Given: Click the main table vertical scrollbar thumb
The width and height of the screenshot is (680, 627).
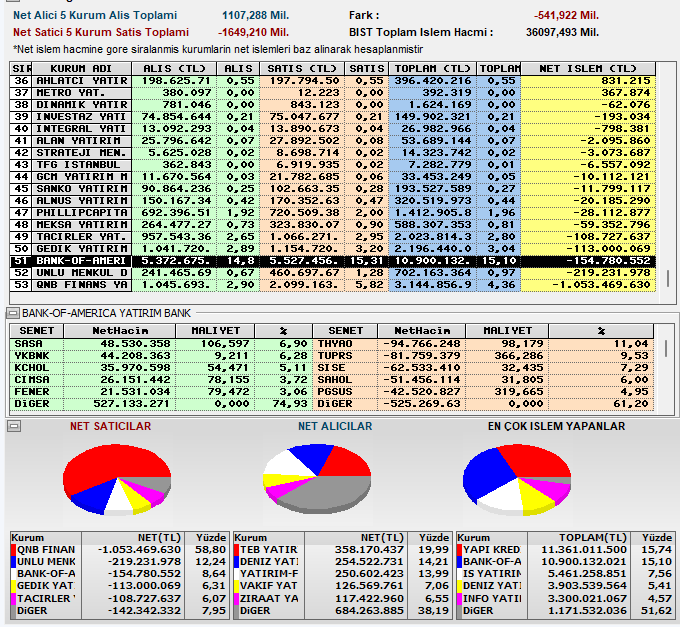Looking at the screenshot, I should point(668,278).
